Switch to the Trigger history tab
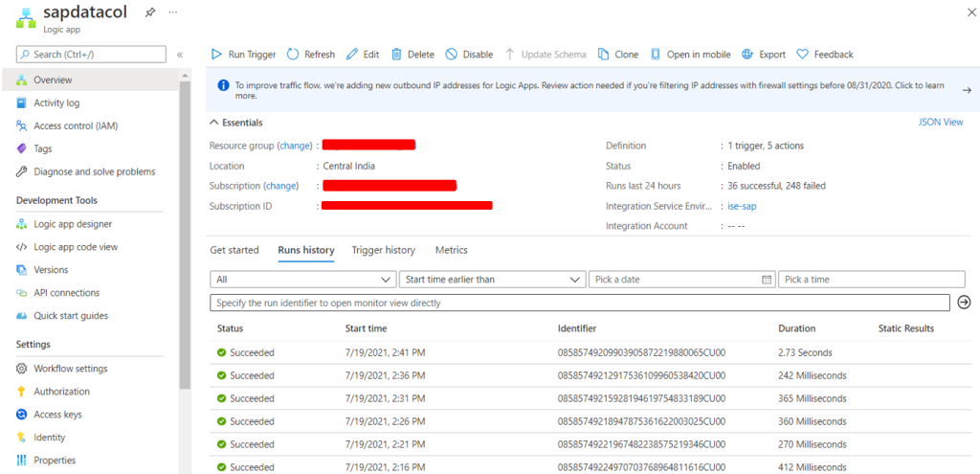 click(383, 250)
